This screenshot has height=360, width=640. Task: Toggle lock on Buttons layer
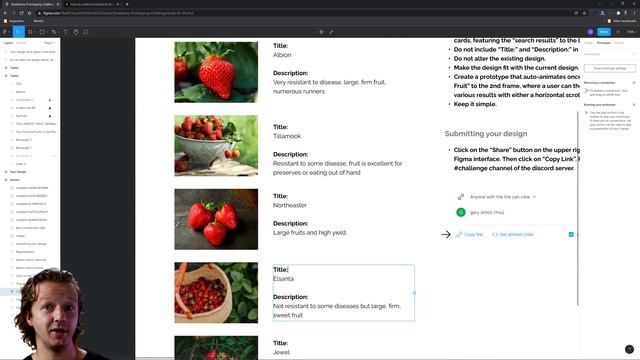(x=50, y=116)
